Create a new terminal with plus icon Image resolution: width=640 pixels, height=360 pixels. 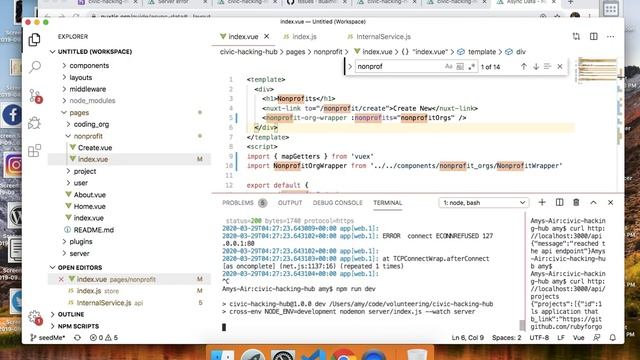[542, 202]
